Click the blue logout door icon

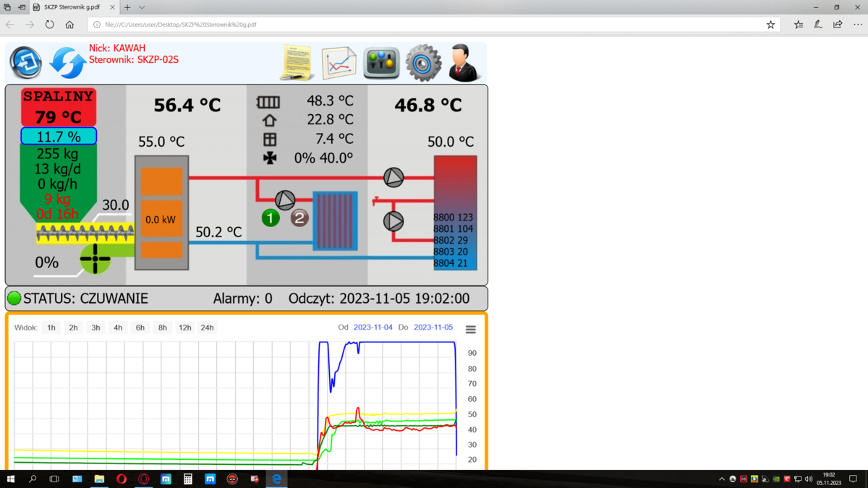(x=26, y=62)
